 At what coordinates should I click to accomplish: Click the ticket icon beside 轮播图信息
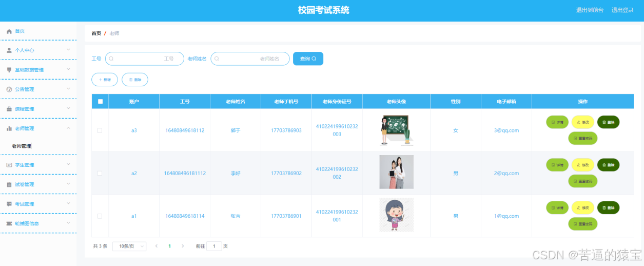coord(9,223)
